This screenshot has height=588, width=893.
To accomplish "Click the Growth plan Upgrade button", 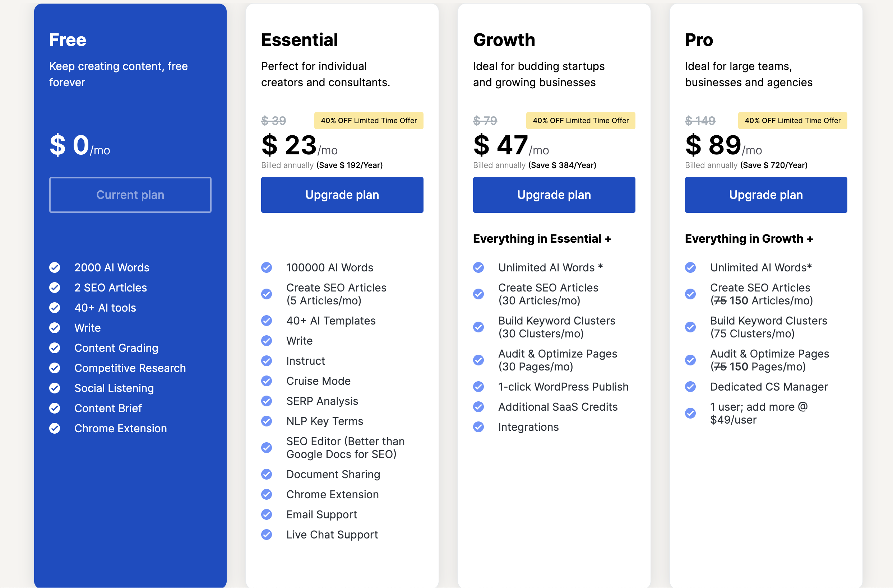I will pos(554,195).
